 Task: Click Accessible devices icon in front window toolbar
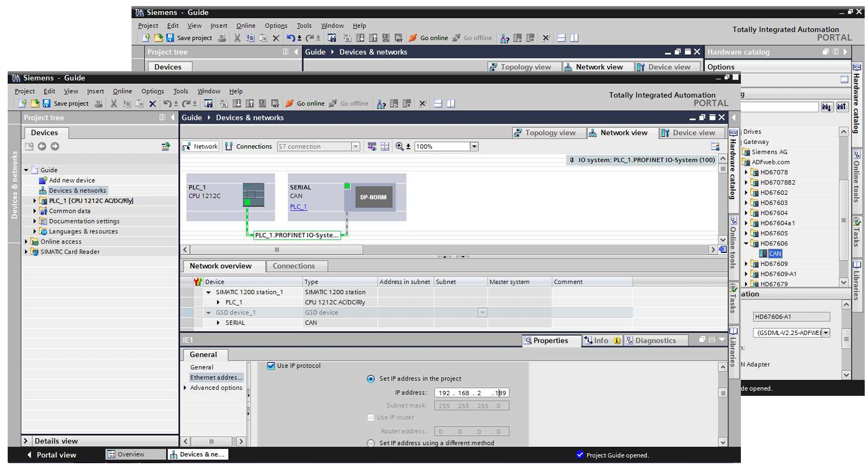click(381, 103)
